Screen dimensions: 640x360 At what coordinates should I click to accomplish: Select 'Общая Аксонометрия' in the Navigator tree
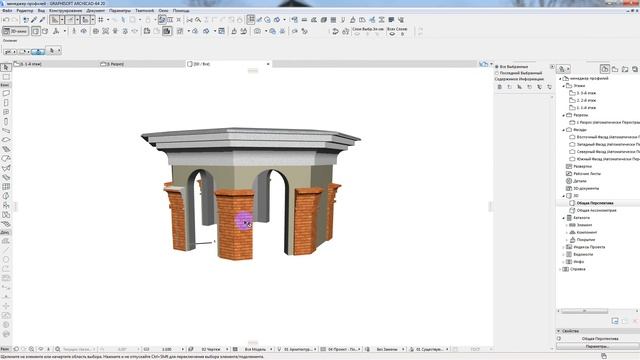[x=596, y=210]
